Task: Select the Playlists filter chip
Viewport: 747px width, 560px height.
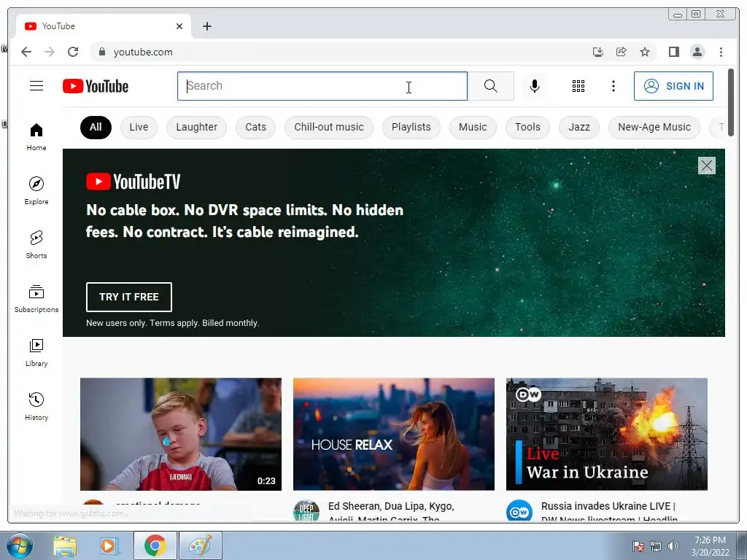Action: [x=411, y=127]
